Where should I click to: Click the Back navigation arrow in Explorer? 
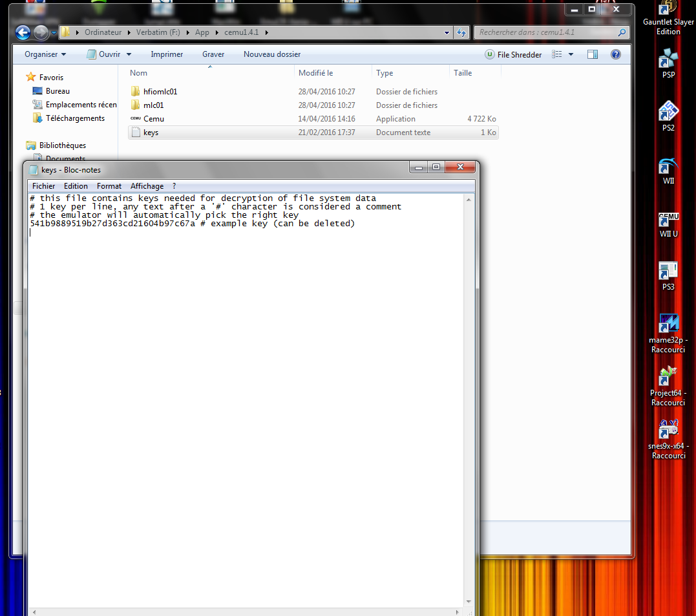coord(23,32)
